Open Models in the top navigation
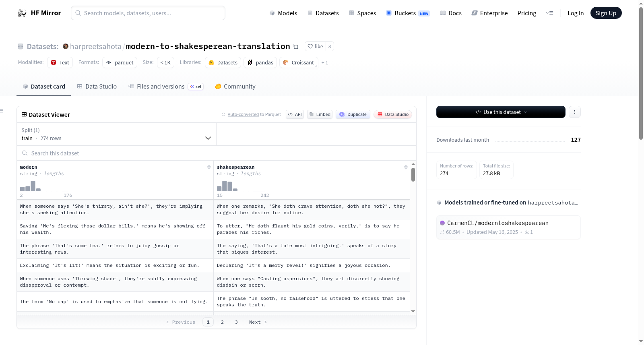 click(283, 13)
